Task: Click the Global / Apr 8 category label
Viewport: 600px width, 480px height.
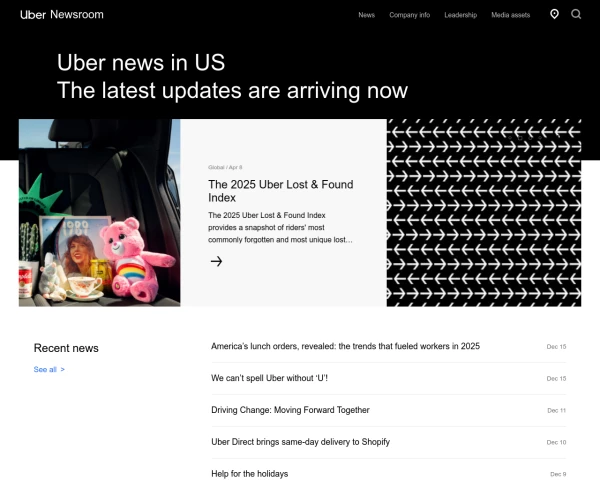Action: pos(225,167)
